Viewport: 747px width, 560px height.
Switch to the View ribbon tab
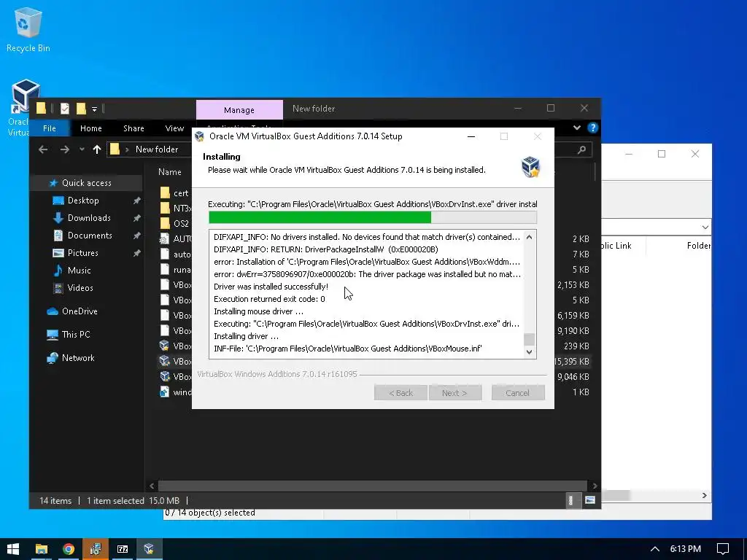174,128
